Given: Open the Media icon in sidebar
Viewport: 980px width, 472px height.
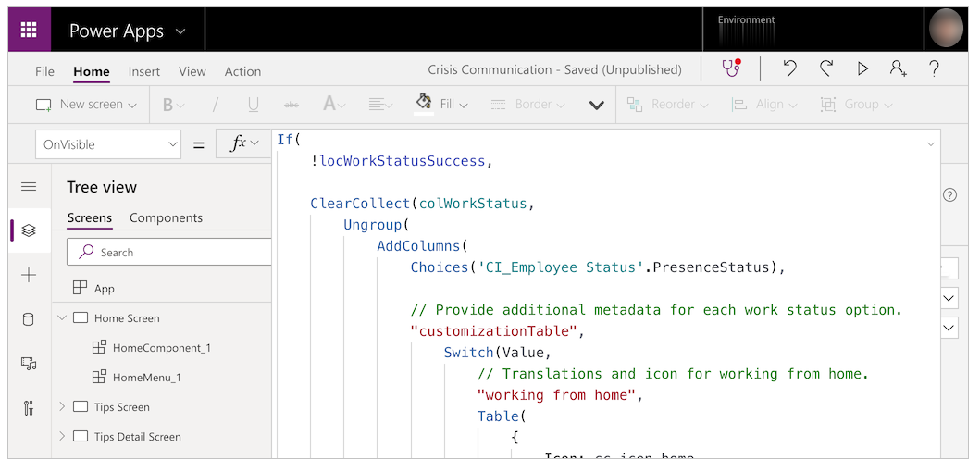Looking at the screenshot, I should point(29,364).
